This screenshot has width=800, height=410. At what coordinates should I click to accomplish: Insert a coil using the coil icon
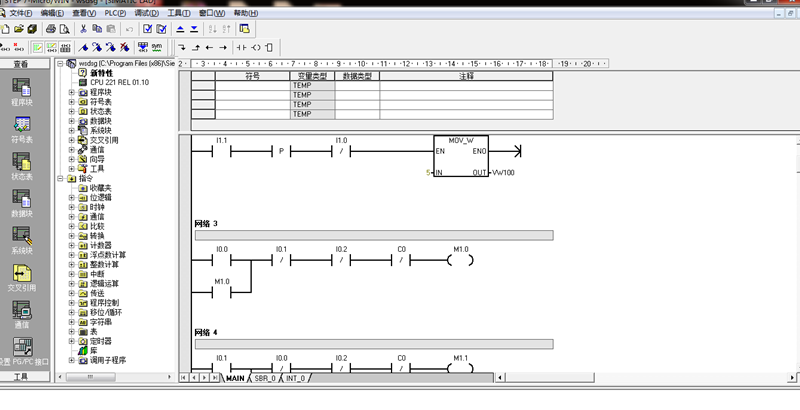click(256, 47)
